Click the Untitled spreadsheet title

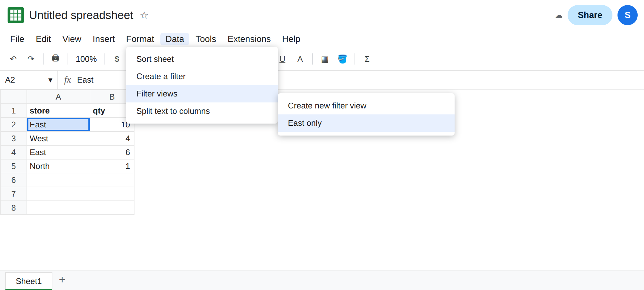point(81,15)
